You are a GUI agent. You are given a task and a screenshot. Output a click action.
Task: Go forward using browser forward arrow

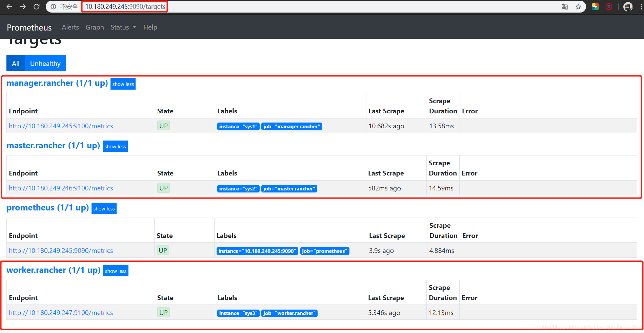click(23, 6)
